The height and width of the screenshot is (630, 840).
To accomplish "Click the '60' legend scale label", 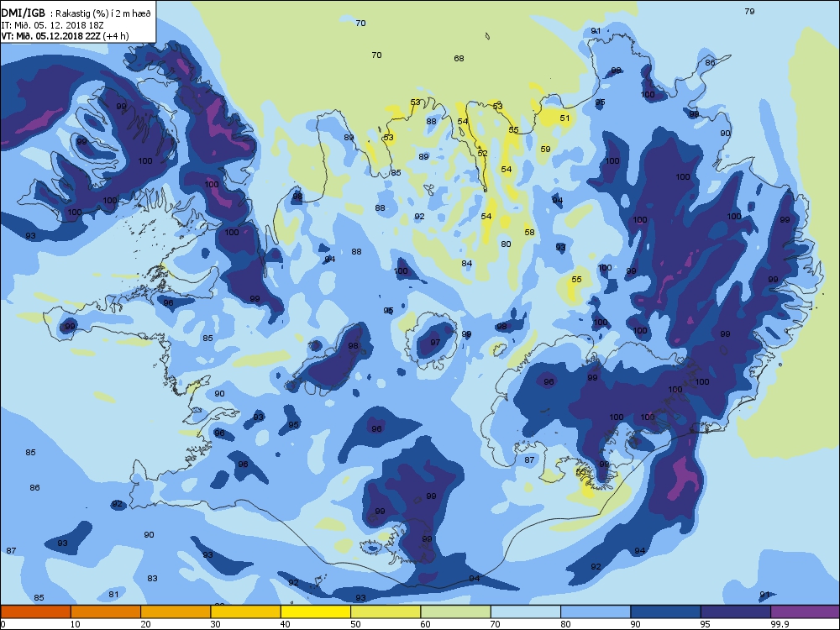I will pos(425,624).
